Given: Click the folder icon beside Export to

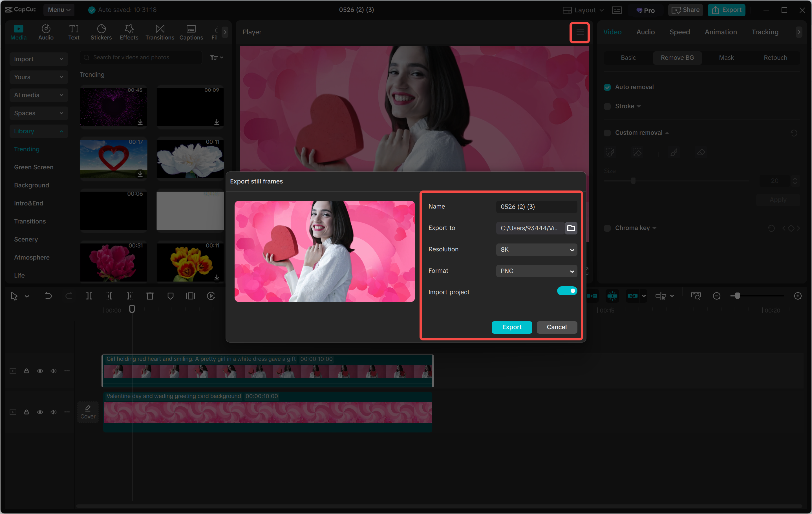Looking at the screenshot, I should point(571,228).
